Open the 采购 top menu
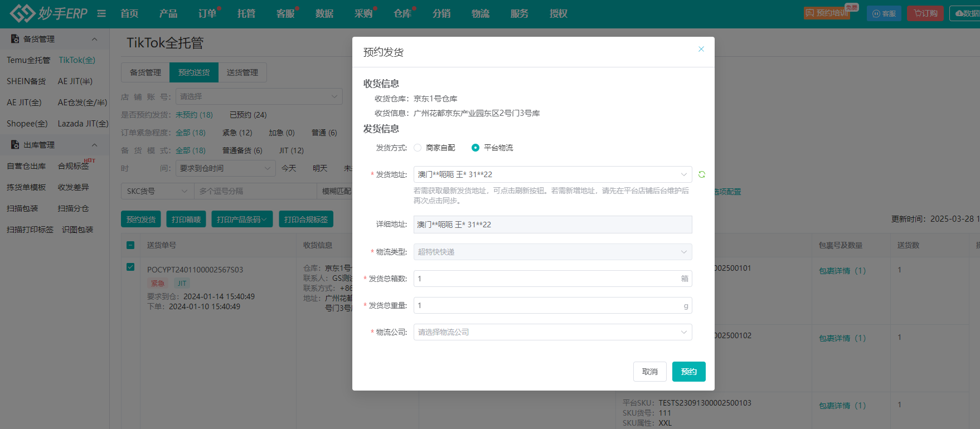980x429 pixels. coord(363,13)
